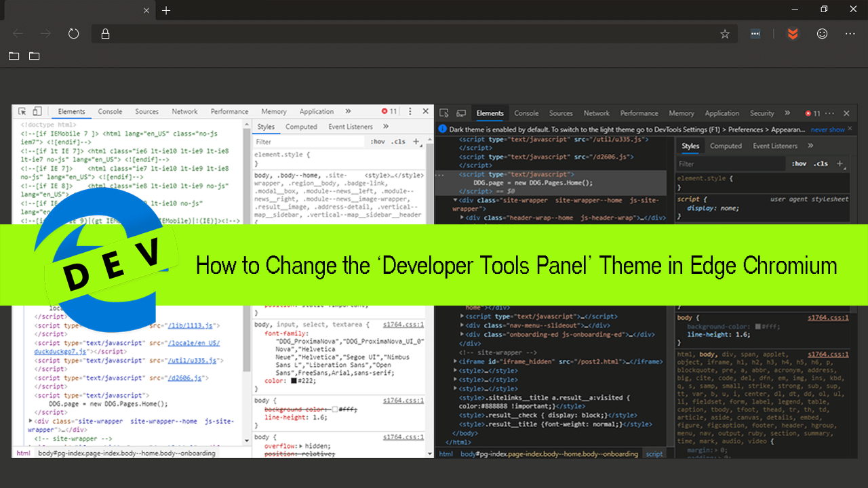This screenshot has height=488, width=868.
Task: Add new style rule in light Styles pane
Action: click(416, 142)
